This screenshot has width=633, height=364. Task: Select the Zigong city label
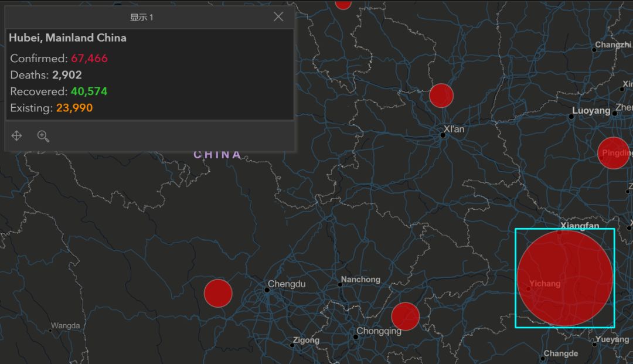(x=306, y=340)
